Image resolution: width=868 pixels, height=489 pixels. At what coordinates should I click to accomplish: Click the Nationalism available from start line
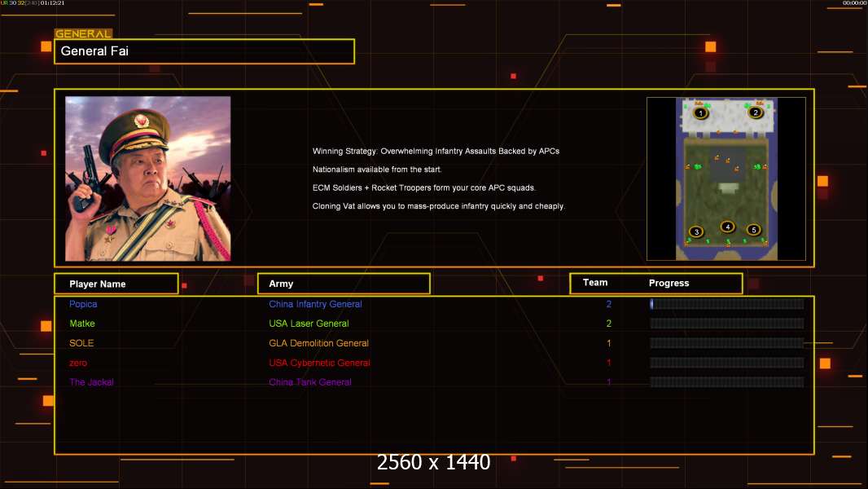(377, 170)
